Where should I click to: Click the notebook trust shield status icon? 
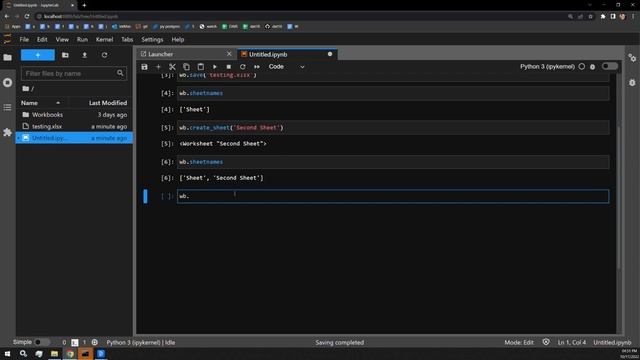pos(546,342)
